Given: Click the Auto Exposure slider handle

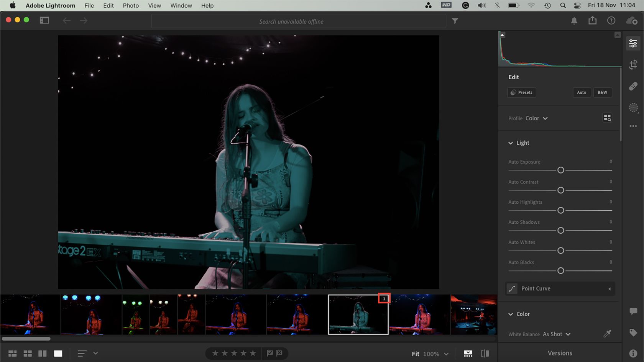Looking at the screenshot, I should (560, 170).
